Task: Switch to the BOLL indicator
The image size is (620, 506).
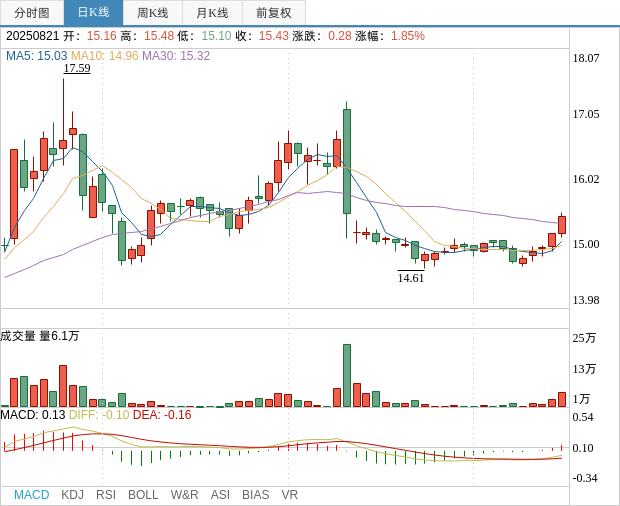Action: [143, 495]
